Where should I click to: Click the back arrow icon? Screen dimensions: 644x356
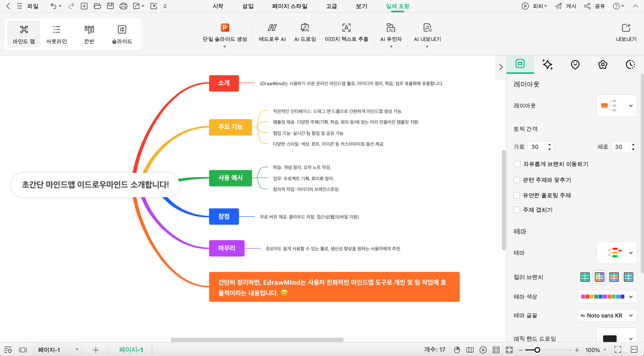8,6
